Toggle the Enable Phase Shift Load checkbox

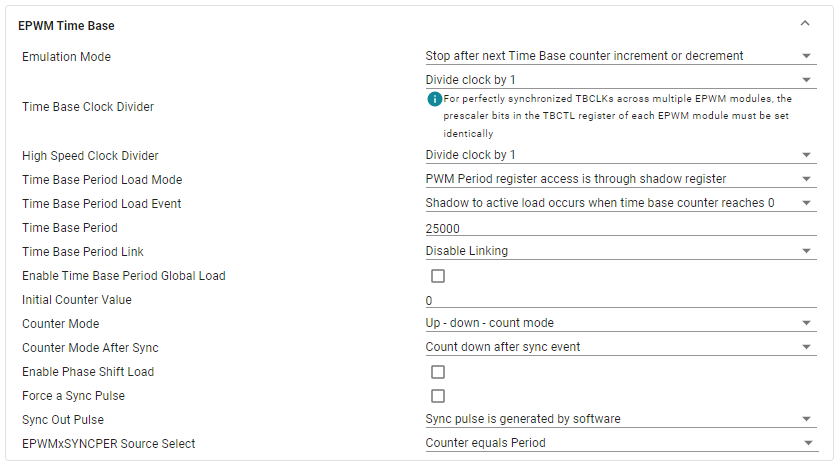(438, 372)
